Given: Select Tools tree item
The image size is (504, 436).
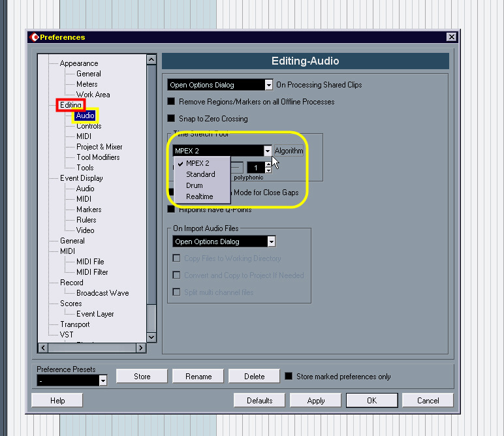Looking at the screenshot, I should [x=85, y=168].
